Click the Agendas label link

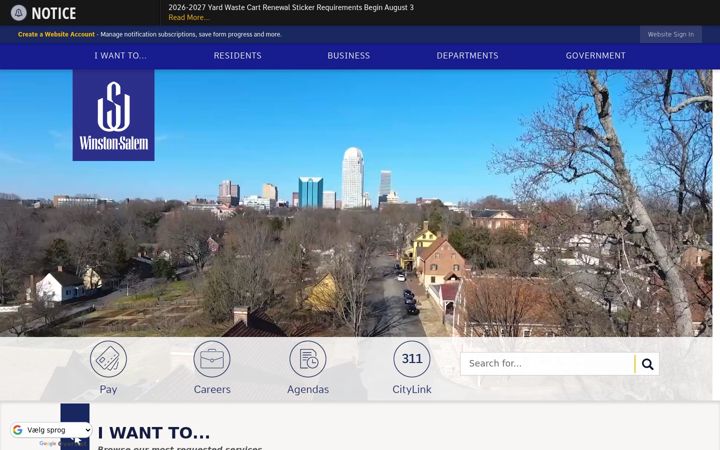(x=308, y=389)
